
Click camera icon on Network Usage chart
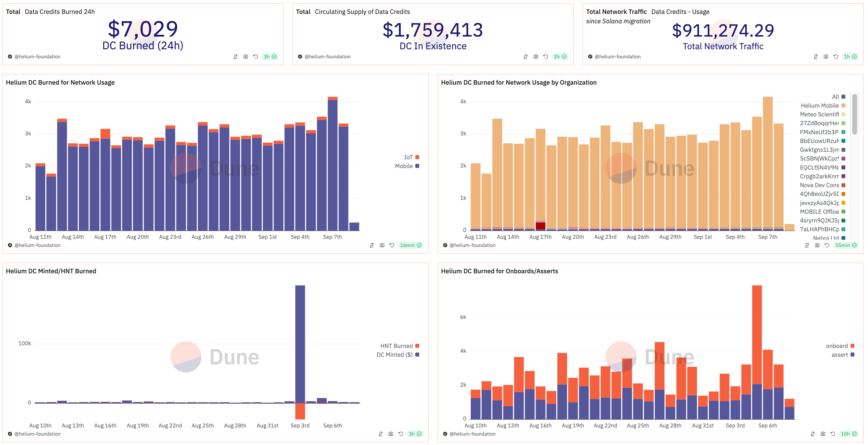[382, 245]
